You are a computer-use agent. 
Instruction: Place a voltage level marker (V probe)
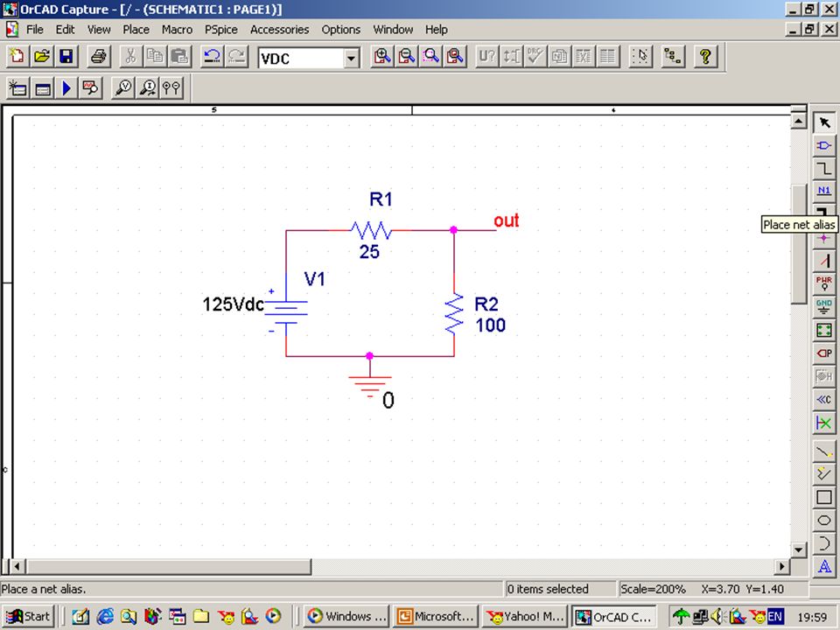123,87
